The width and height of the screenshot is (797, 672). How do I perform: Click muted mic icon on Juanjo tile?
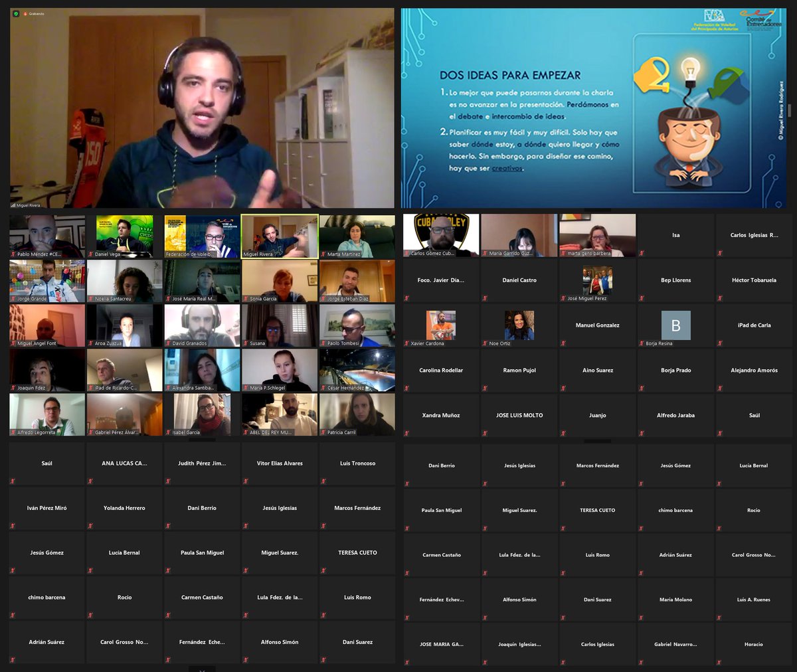563,434
